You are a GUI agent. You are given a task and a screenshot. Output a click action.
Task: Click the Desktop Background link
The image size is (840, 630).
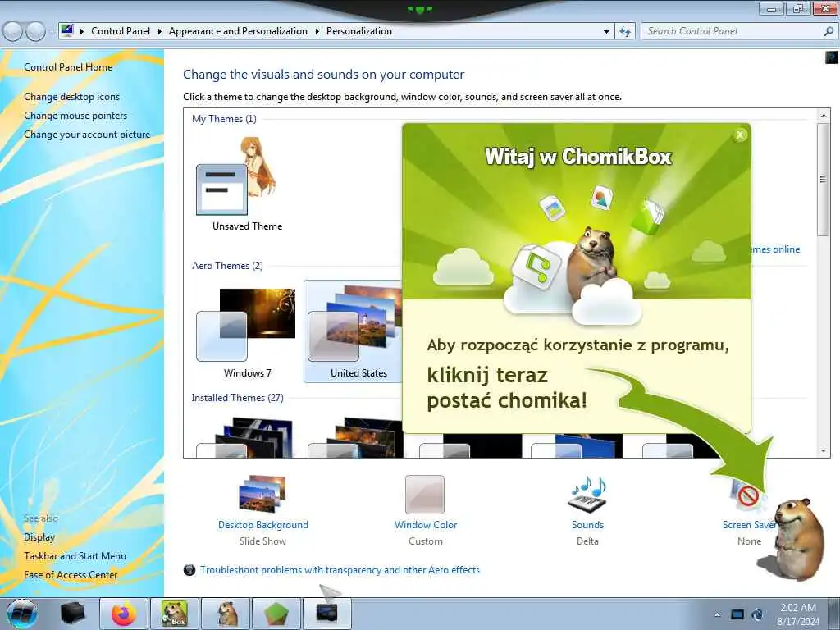click(263, 525)
